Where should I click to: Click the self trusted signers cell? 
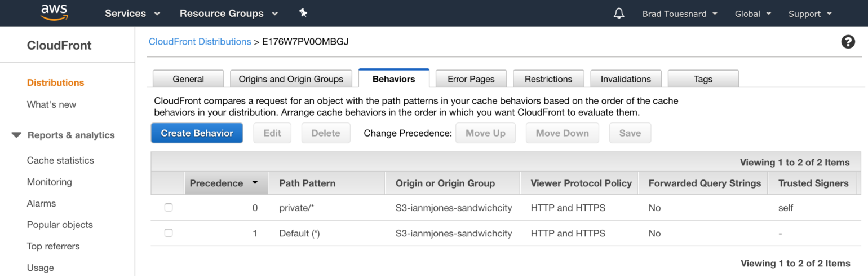pos(786,208)
